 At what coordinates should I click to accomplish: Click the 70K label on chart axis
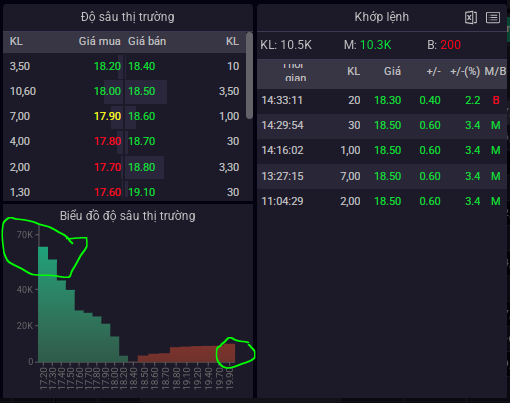point(25,235)
